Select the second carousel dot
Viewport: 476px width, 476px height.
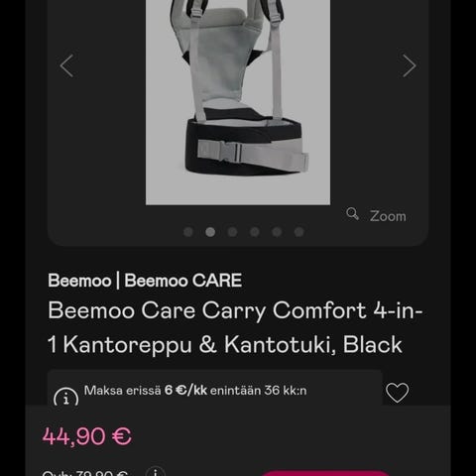210,232
